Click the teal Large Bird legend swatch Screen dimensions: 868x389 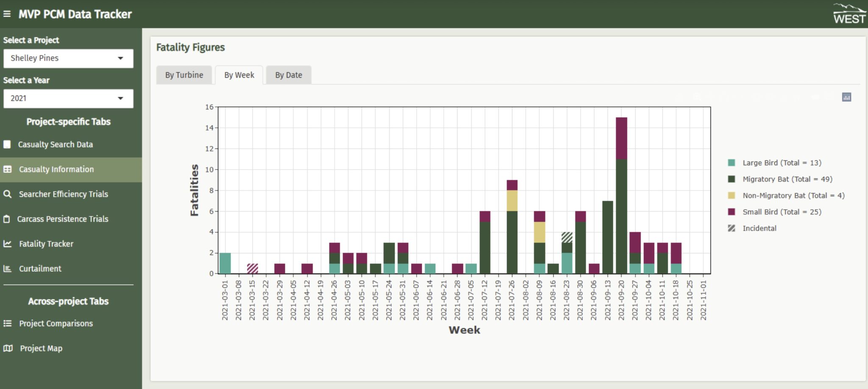732,163
